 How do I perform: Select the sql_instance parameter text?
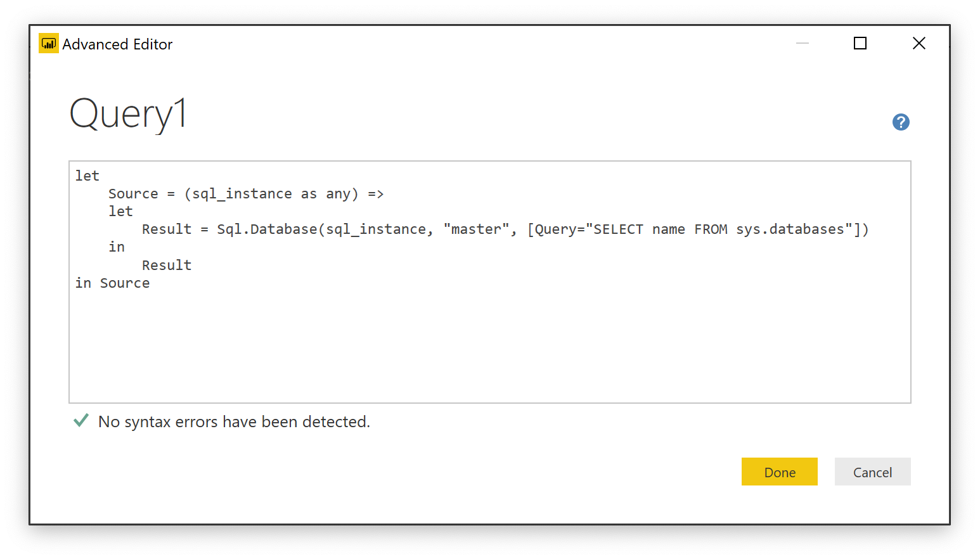click(241, 193)
